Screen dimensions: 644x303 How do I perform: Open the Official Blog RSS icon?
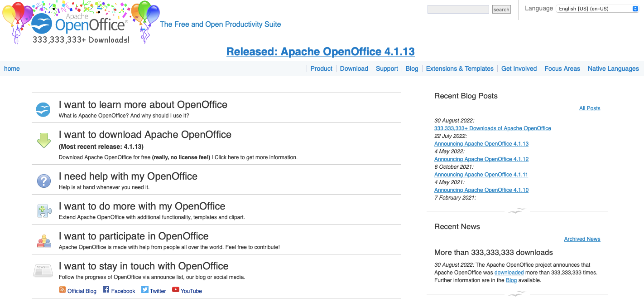(62, 290)
